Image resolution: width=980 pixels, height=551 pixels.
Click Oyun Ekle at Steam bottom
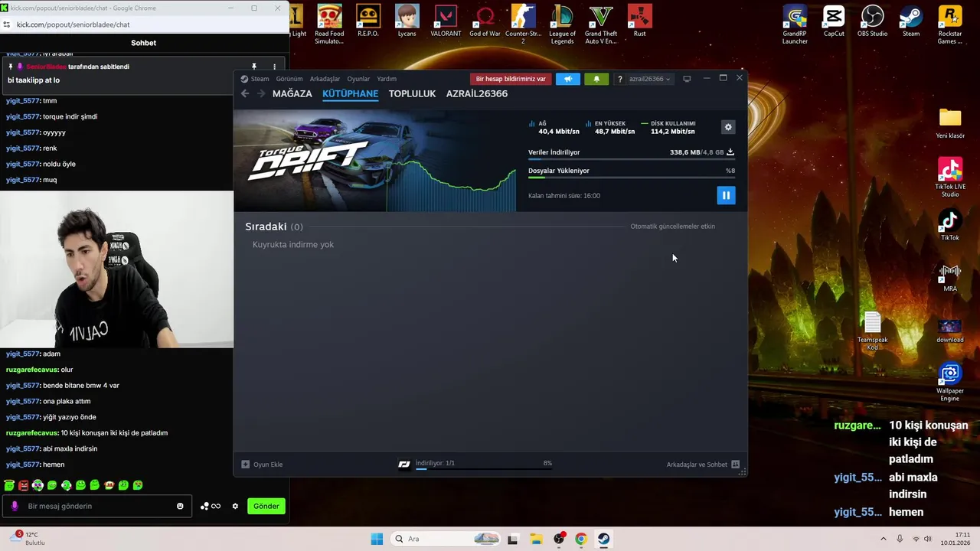pos(262,465)
